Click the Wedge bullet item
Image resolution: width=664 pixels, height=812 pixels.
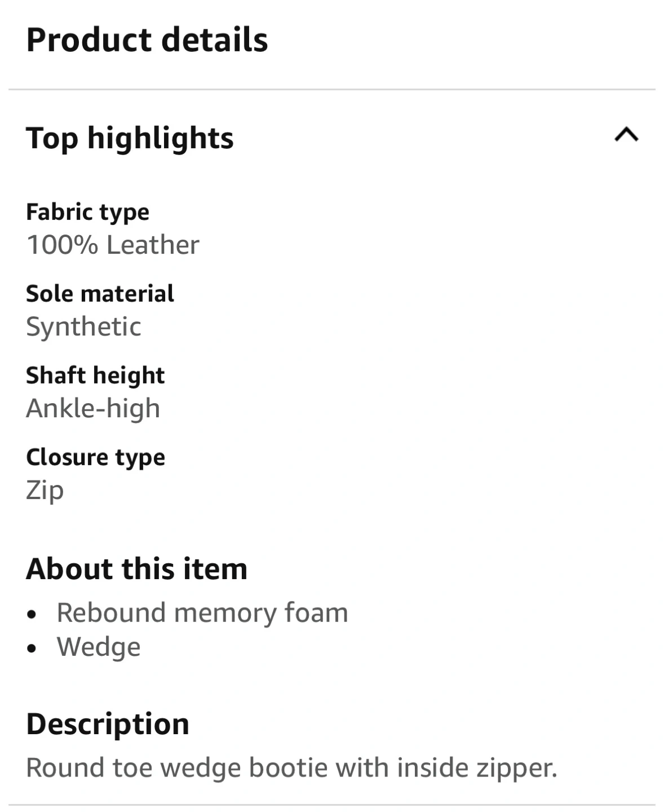pos(99,647)
